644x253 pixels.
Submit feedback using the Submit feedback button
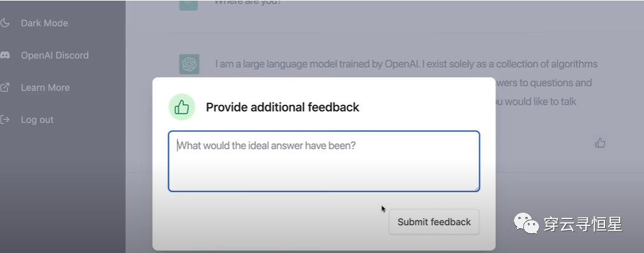[434, 222]
